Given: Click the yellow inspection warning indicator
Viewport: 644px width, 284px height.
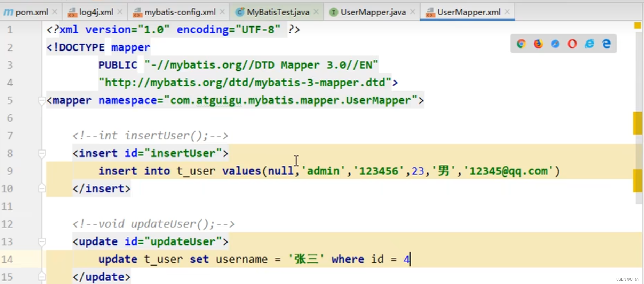Looking at the screenshot, I should 637,25.
